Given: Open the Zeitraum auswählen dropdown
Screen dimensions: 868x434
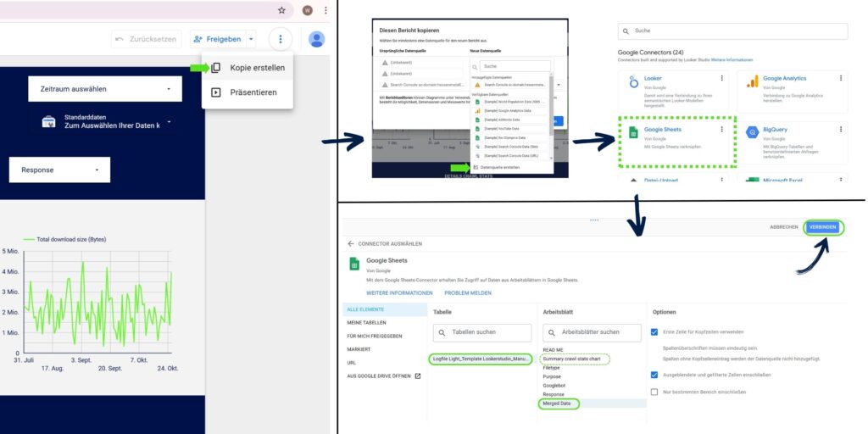Looking at the screenshot, I should 105,88.
